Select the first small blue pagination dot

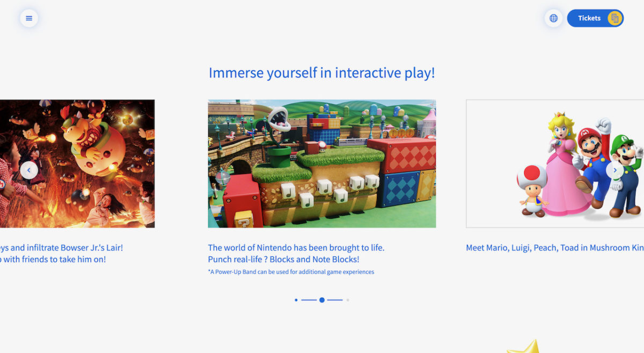(296, 300)
